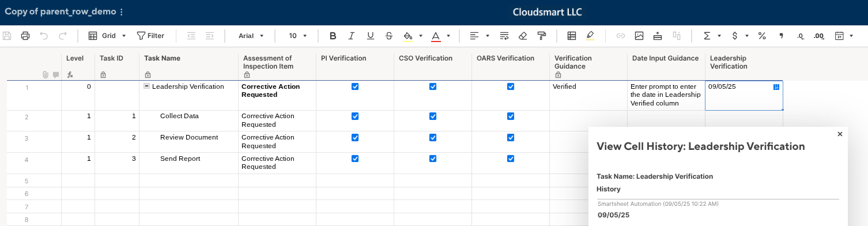868x226 pixels.
Task: Close the View Cell History panel
Action: pos(840,134)
